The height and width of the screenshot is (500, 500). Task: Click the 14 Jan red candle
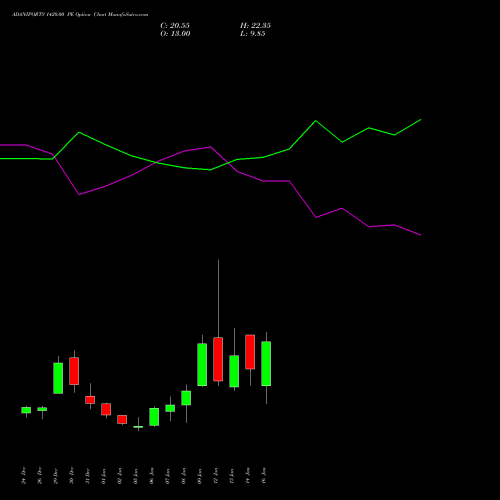coord(250,352)
